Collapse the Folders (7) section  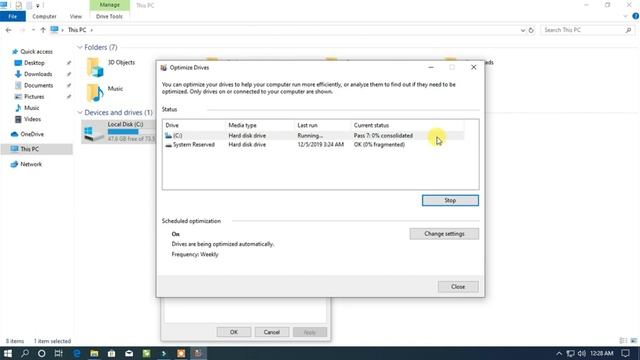click(x=80, y=47)
